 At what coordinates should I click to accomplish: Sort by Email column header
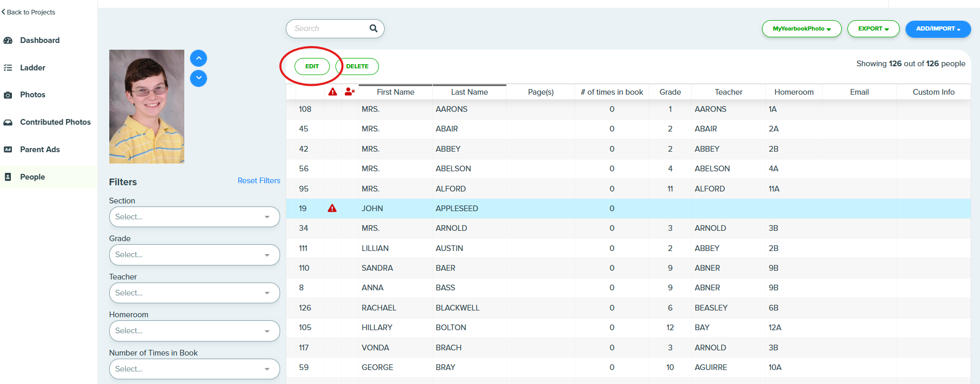859,92
